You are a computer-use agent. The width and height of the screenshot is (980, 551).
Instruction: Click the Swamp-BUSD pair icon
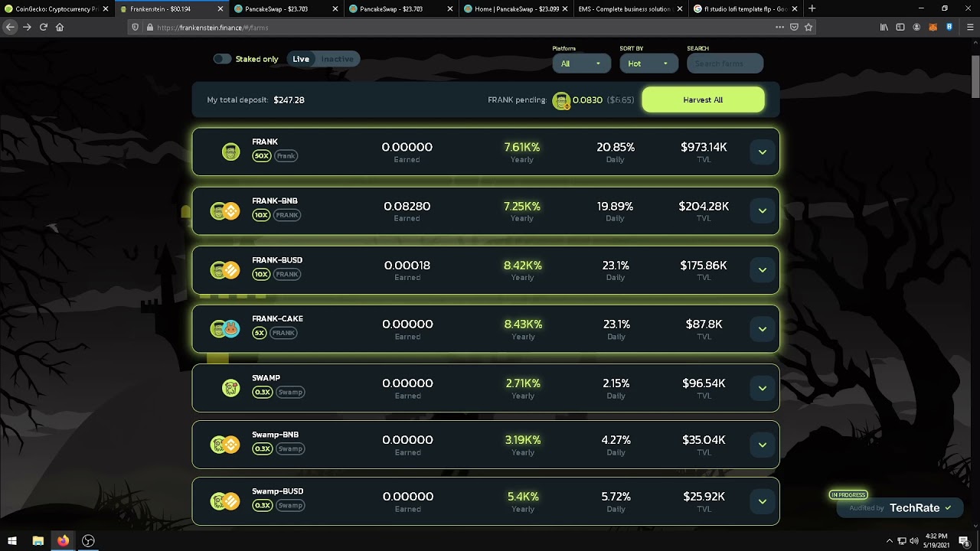tap(225, 501)
